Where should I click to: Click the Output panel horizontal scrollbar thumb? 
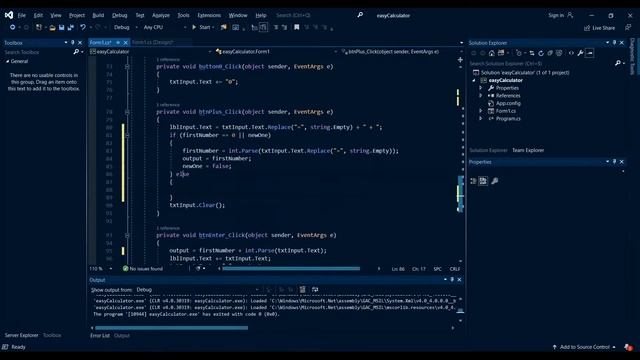click(171, 328)
